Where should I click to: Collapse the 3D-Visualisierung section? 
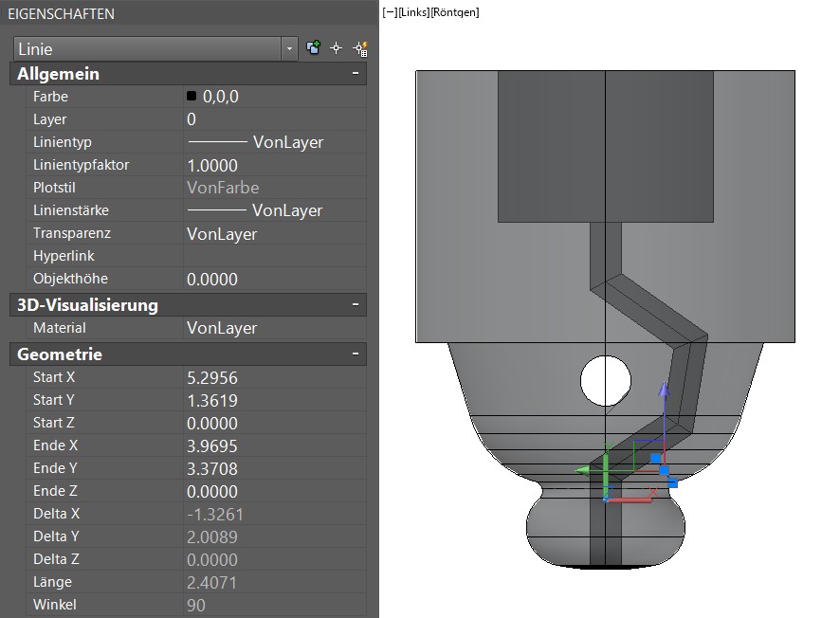[356, 305]
